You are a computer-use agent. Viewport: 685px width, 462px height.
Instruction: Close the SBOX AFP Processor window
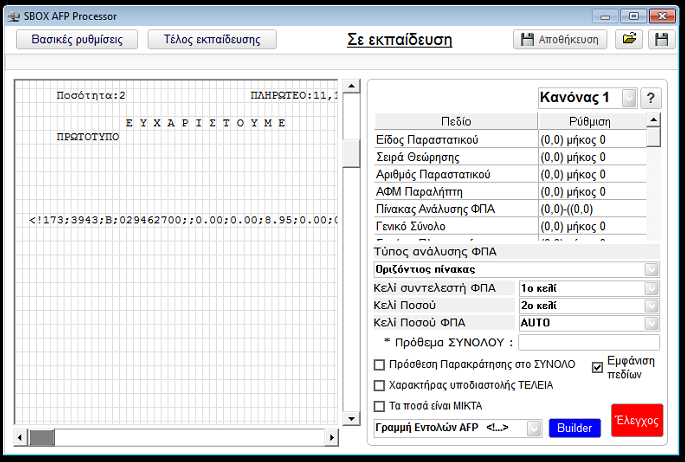tap(662, 17)
